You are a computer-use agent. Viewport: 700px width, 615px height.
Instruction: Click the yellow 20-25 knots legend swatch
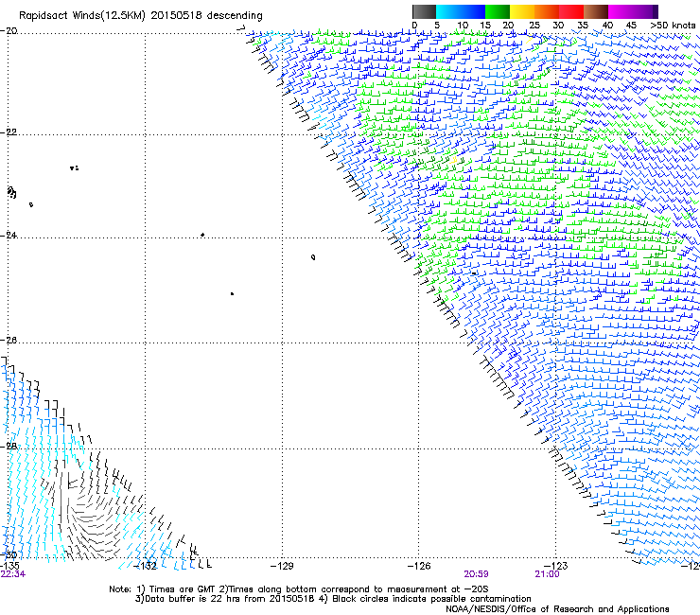[522, 11]
